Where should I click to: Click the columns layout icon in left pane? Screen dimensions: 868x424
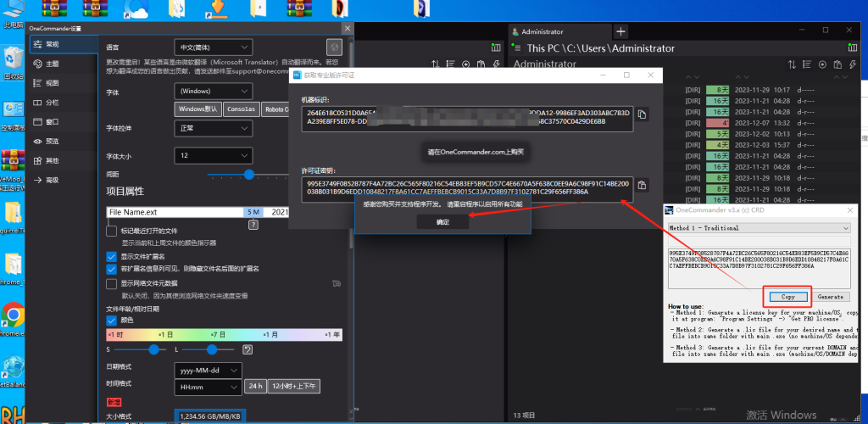(x=495, y=47)
